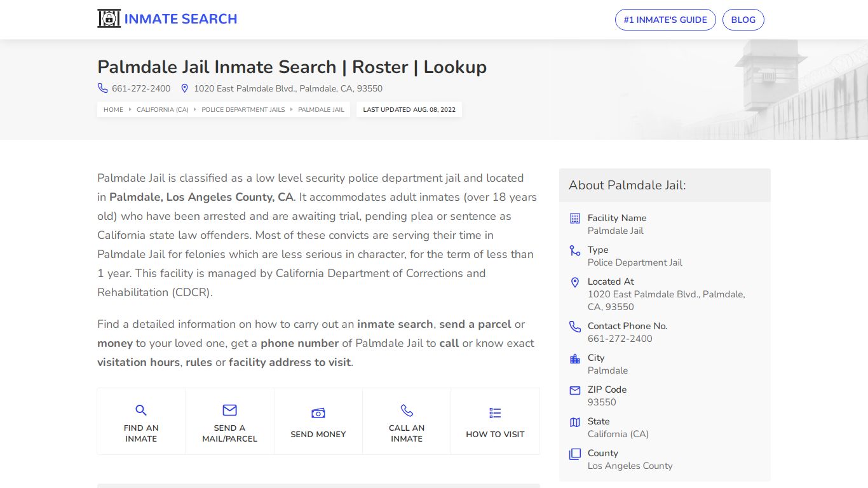Click the INMATE SEARCH site title

click(x=180, y=19)
